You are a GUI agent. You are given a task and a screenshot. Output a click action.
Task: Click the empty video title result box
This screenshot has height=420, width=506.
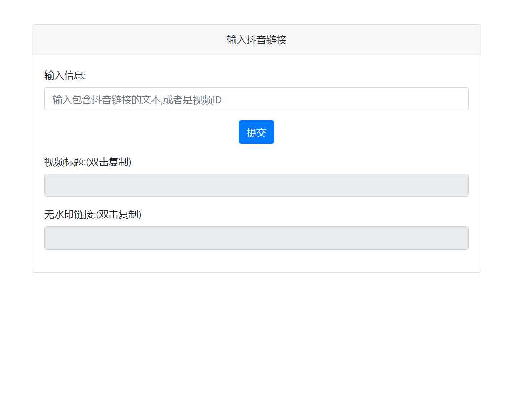point(256,185)
